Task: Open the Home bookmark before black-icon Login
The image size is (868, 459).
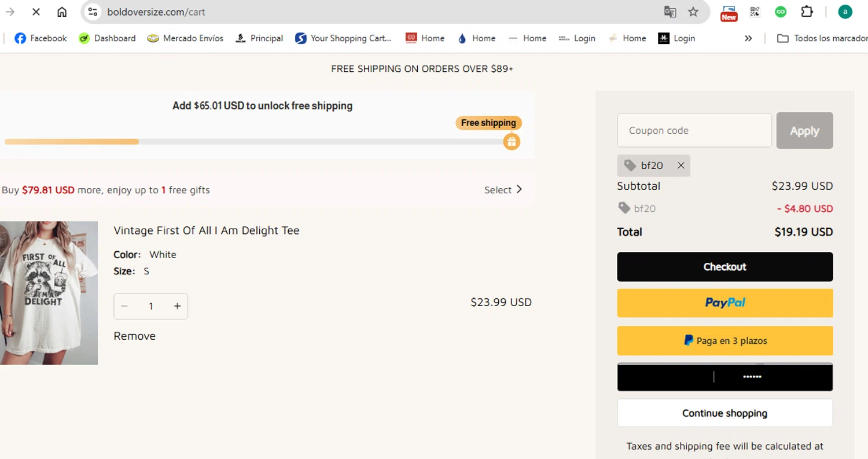Action: coord(627,38)
